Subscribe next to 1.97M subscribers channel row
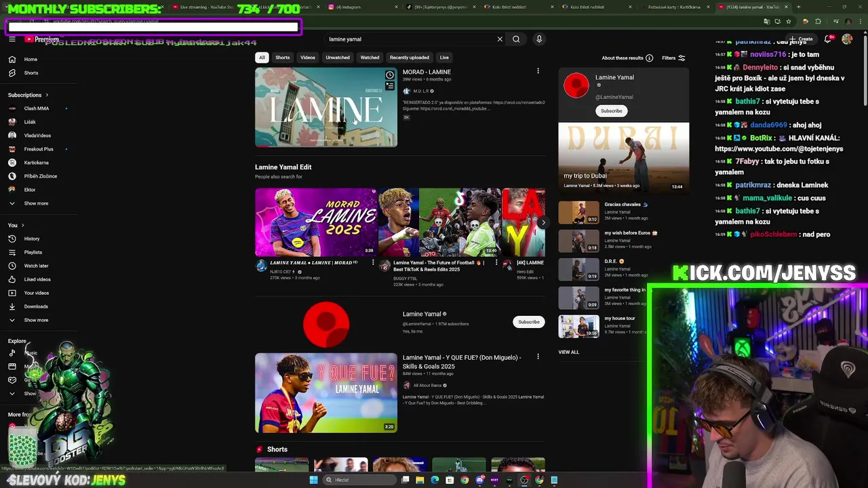Viewport: 868px width, 488px height. (529, 322)
